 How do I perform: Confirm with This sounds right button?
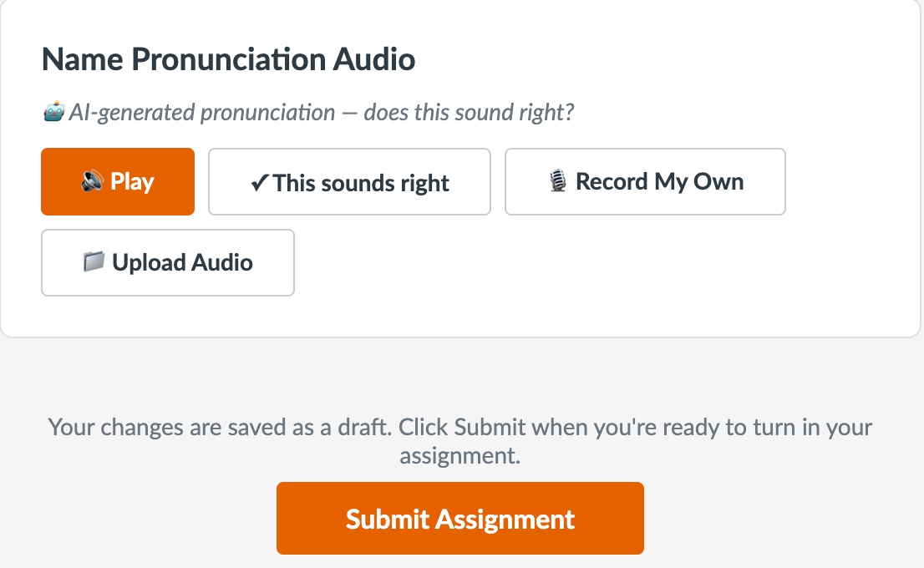point(349,181)
